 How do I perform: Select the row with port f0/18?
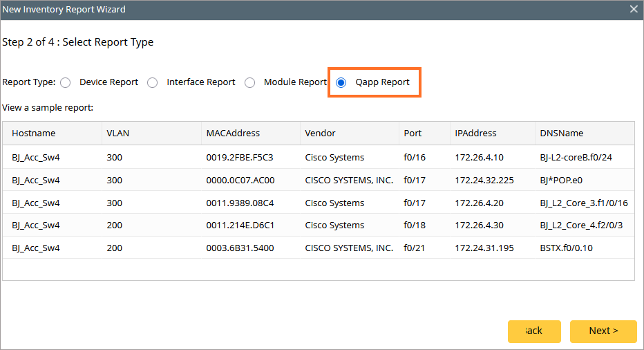click(415, 225)
